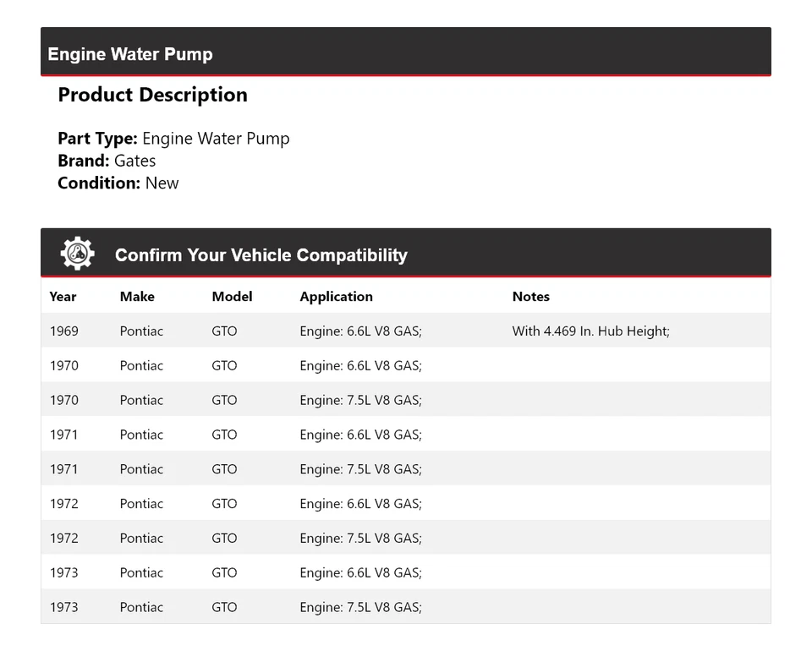Viewport: 812px width, 651px height.
Task: Select the Application column header
Action: point(336,297)
